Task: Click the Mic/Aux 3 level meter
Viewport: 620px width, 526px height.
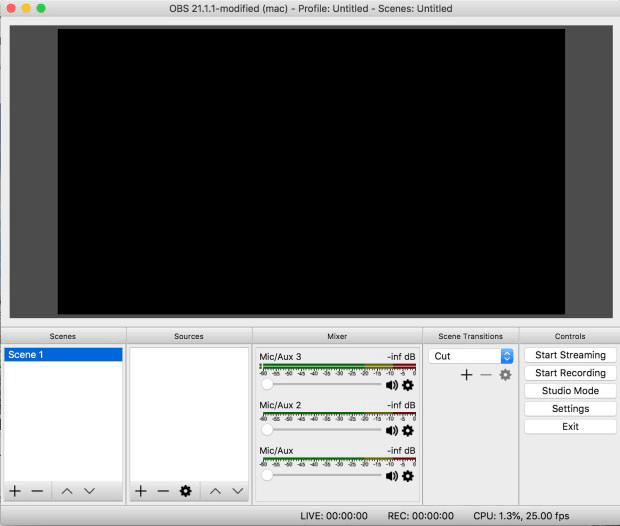Action: coord(338,366)
